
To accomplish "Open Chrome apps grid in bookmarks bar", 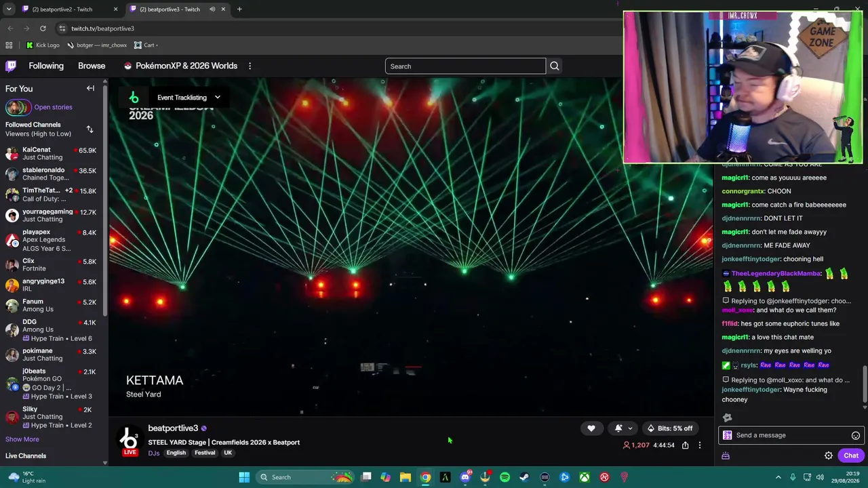I will click(x=9, y=45).
